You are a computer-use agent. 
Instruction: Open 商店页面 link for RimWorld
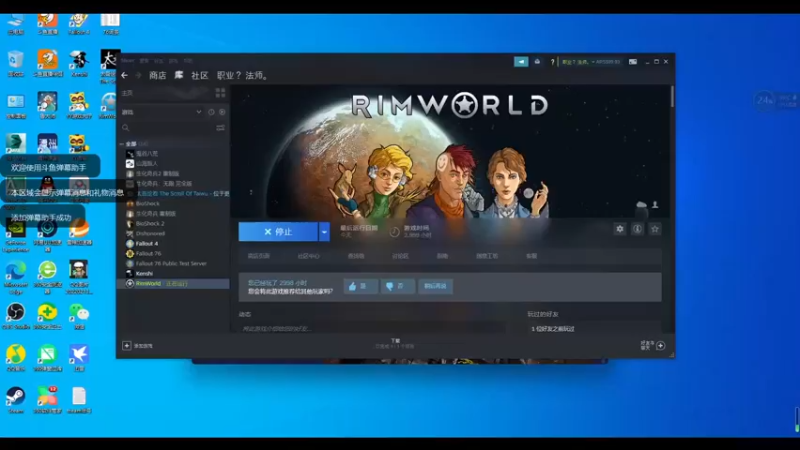click(x=258, y=256)
